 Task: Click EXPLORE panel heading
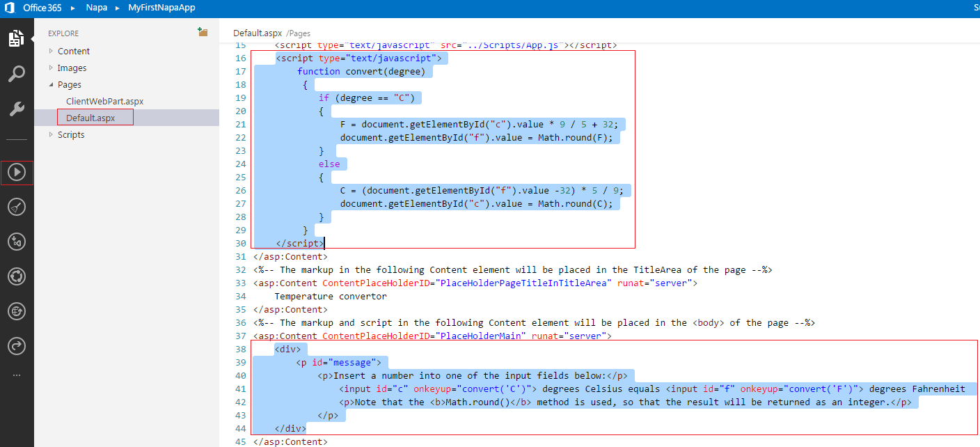click(x=63, y=33)
